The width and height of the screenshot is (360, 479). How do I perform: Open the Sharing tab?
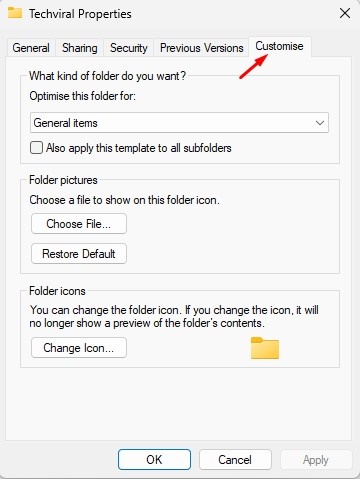[80, 48]
